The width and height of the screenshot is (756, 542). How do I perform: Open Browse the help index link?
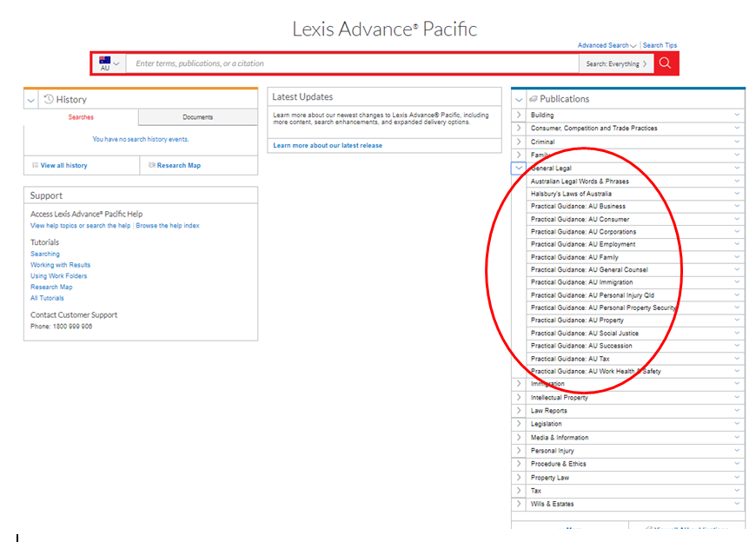(168, 226)
